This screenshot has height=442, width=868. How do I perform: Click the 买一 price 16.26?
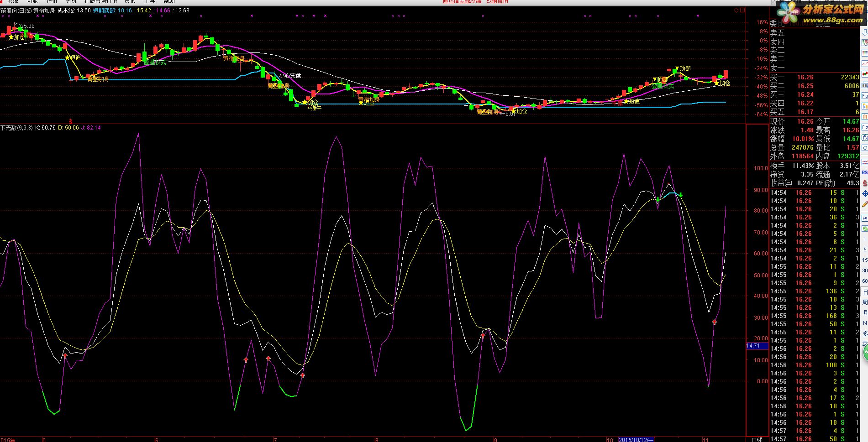[805, 77]
